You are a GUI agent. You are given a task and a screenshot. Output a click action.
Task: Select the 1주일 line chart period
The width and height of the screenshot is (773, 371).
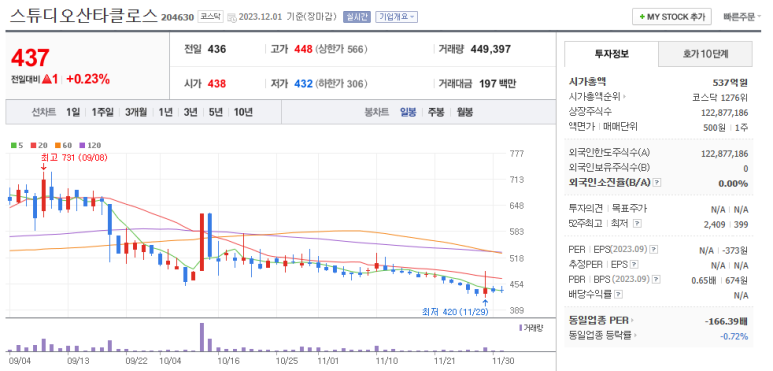tap(103, 112)
